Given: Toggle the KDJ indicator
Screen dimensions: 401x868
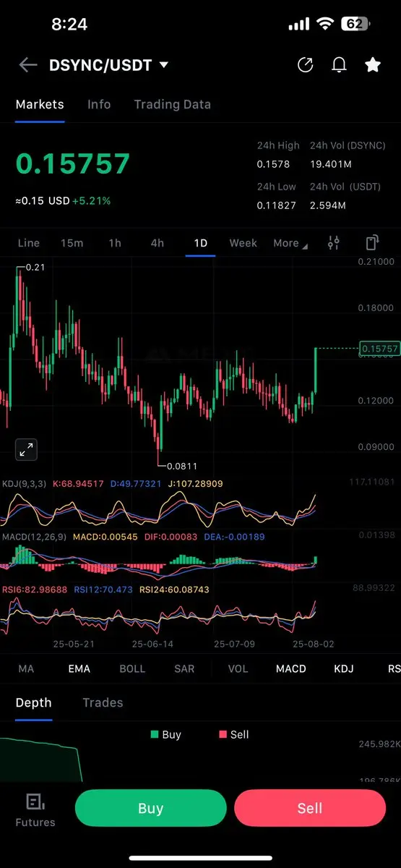Looking at the screenshot, I should (x=344, y=669).
